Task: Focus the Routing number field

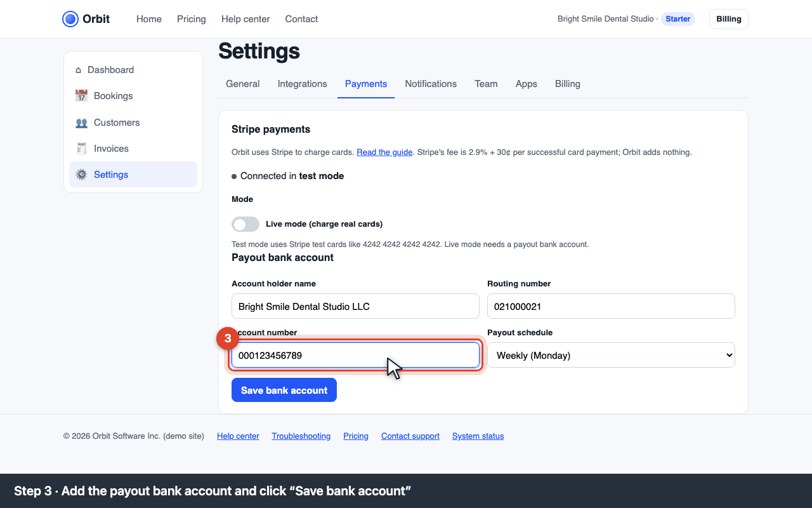Action: tap(611, 306)
